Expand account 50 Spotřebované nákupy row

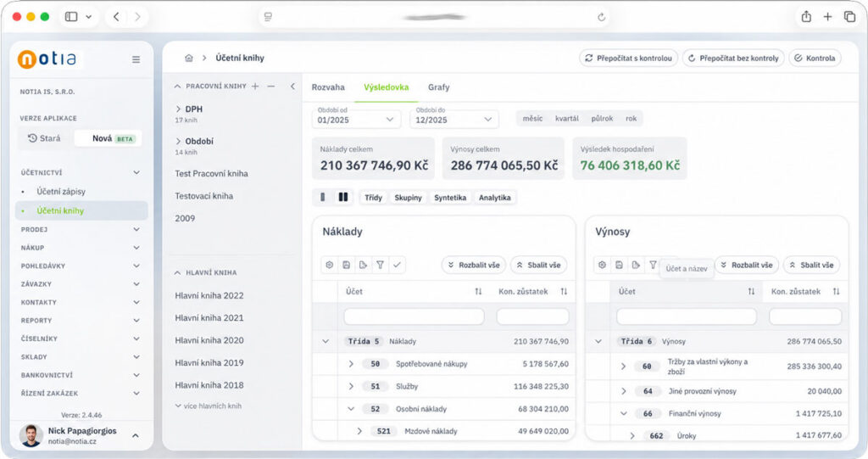351,364
